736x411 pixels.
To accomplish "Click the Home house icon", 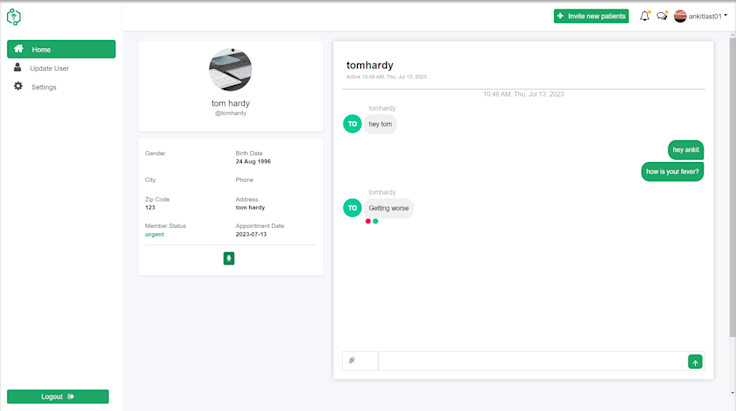I will 18,48.
